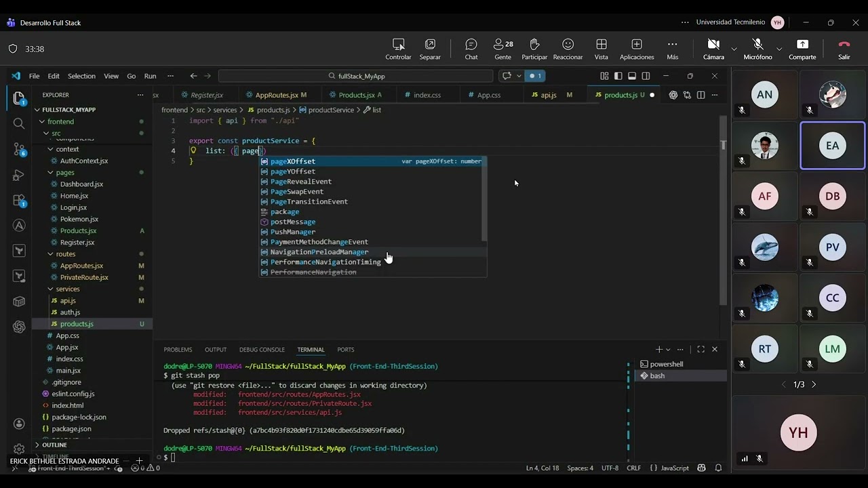Open the Search view in VS Code activity bar
868x488 pixels.
(19, 123)
